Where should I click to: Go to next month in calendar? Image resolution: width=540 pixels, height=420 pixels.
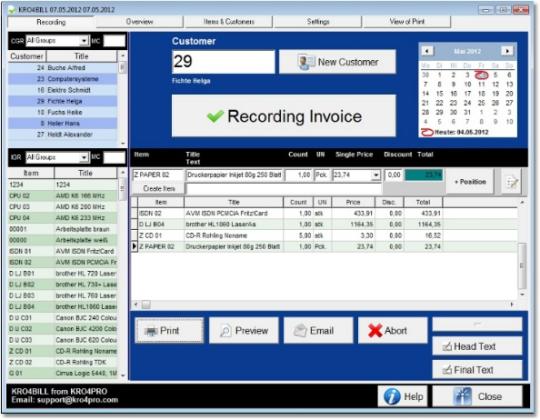point(507,51)
